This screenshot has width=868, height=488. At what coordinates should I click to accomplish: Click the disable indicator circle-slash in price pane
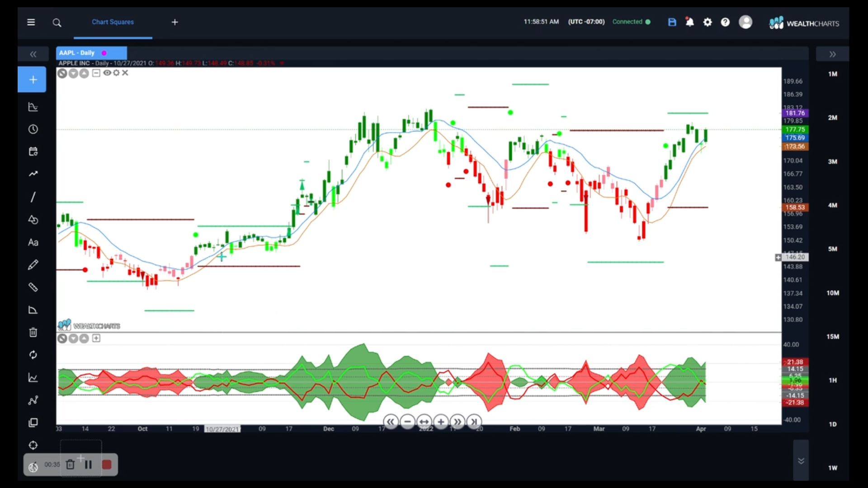tap(62, 73)
